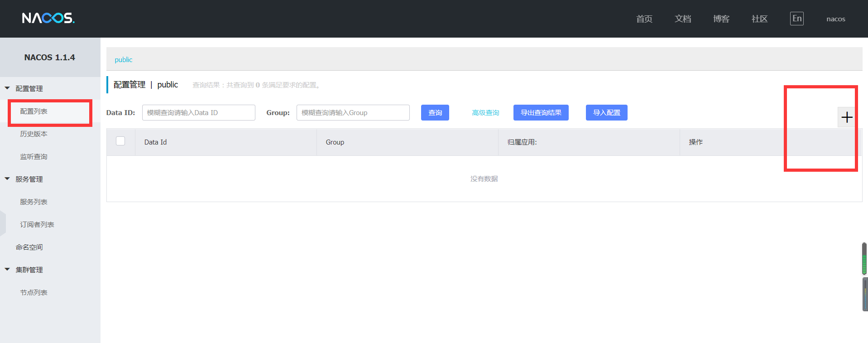
Task: Open 博客 in top navigation
Action: 721,19
